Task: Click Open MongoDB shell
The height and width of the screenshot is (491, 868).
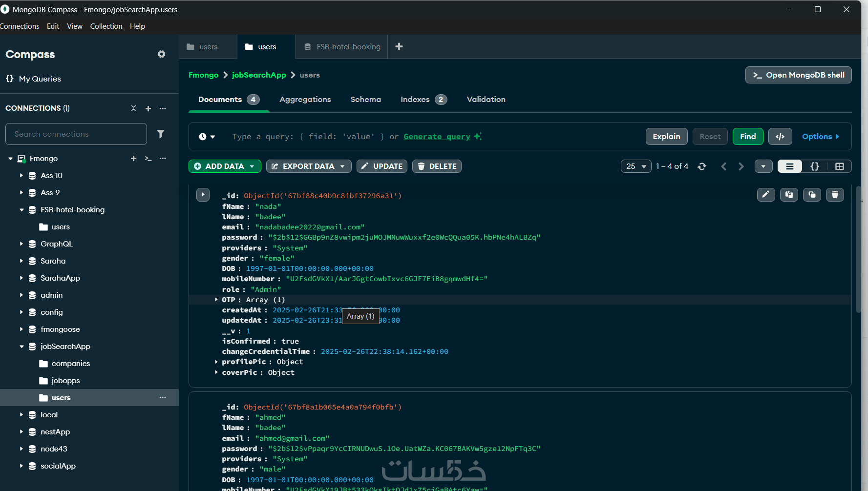Action: 799,75
